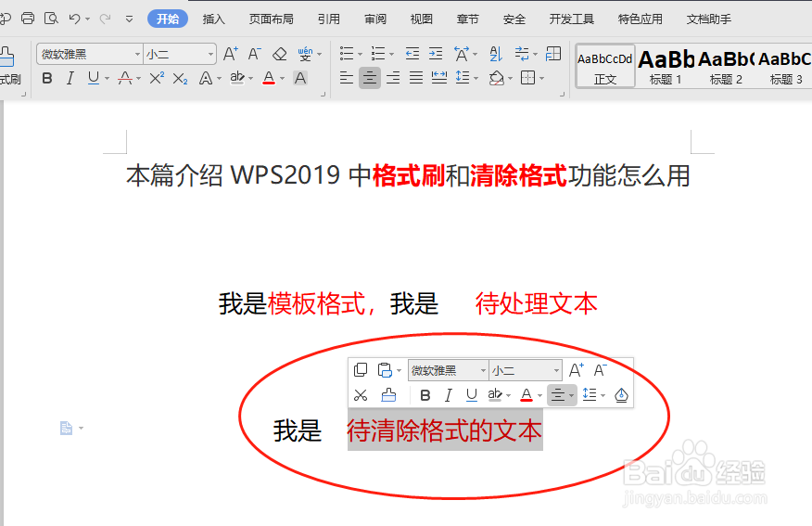Apply ribbon text highlight color
Image resolution: width=812 pixels, height=526 pixels.
[237, 78]
